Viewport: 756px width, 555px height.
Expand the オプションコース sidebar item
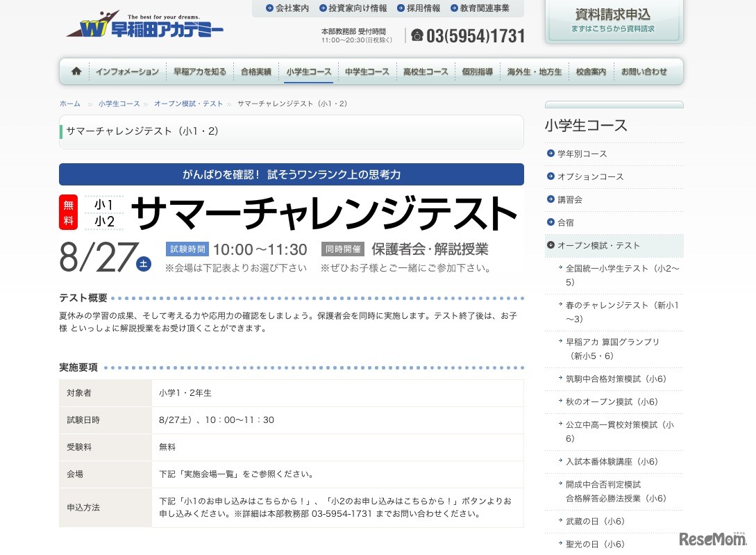point(586,176)
